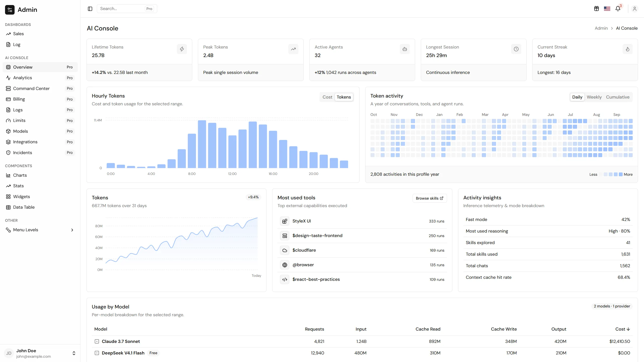Open notifications bell icon
This screenshot has width=644, height=362.
click(x=618, y=9)
